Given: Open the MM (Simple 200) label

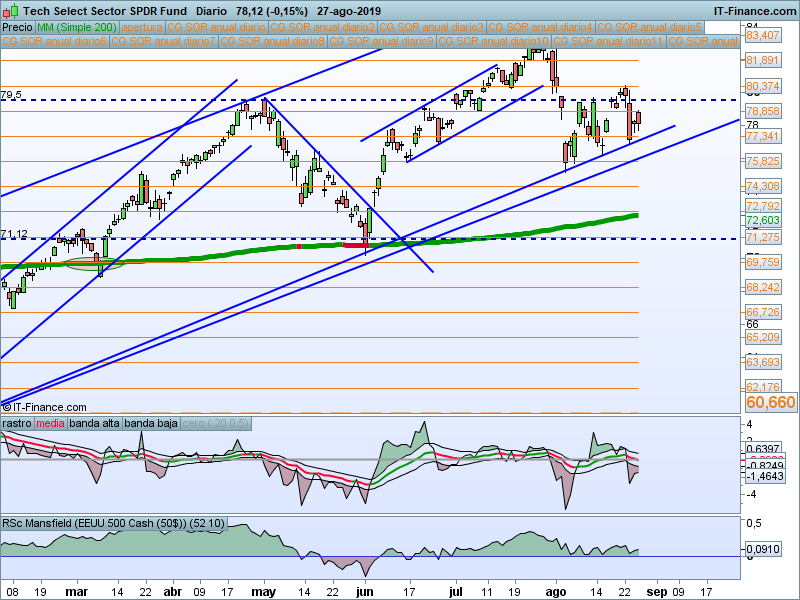Looking at the screenshot, I should [x=77, y=27].
